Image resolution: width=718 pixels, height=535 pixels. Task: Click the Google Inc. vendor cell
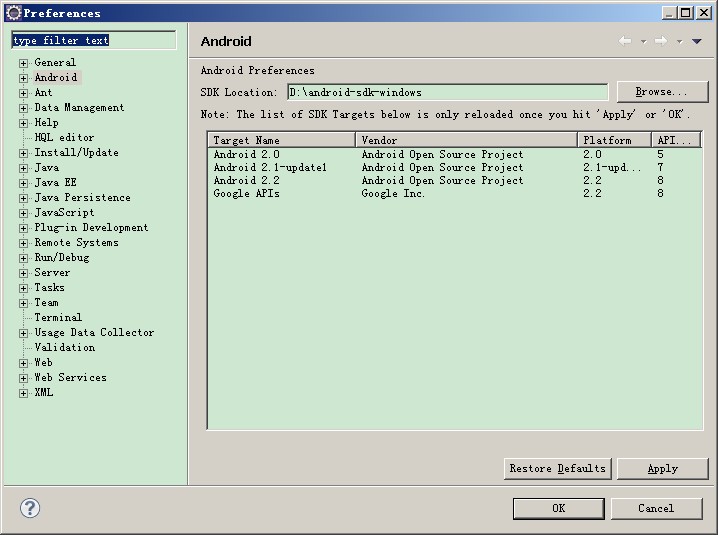tap(393, 194)
